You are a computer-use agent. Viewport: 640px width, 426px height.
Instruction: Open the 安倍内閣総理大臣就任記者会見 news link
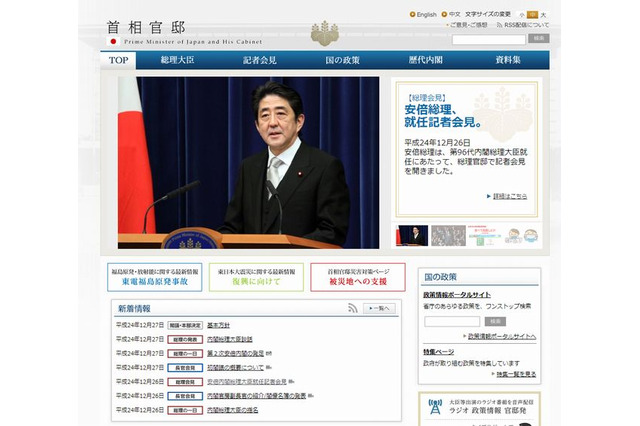click(247, 382)
